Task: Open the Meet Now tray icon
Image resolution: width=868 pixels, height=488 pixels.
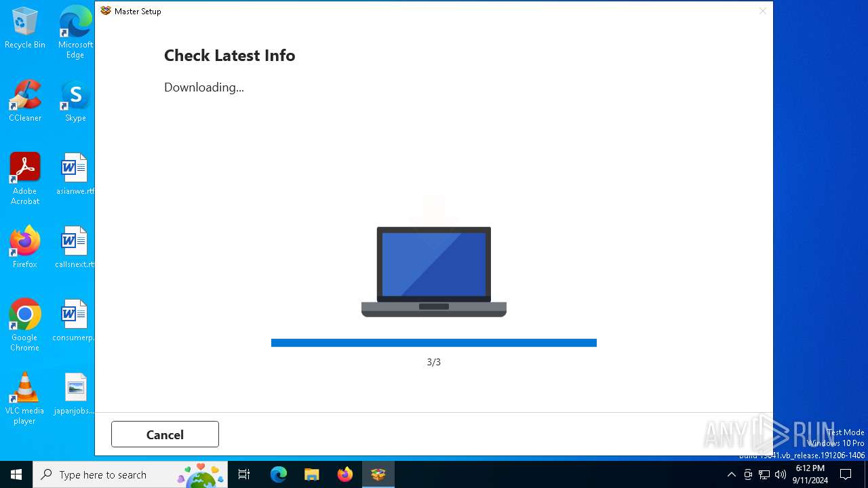Action: [748, 474]
